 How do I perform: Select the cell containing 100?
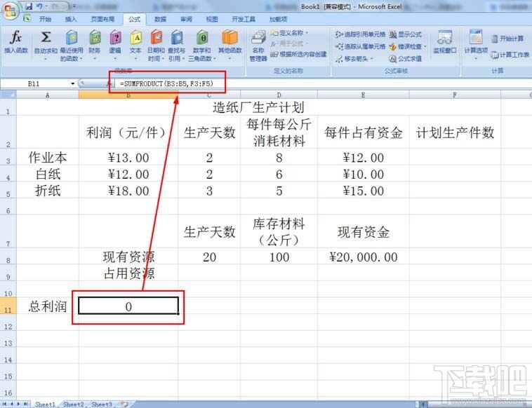[x=279, y=256]
